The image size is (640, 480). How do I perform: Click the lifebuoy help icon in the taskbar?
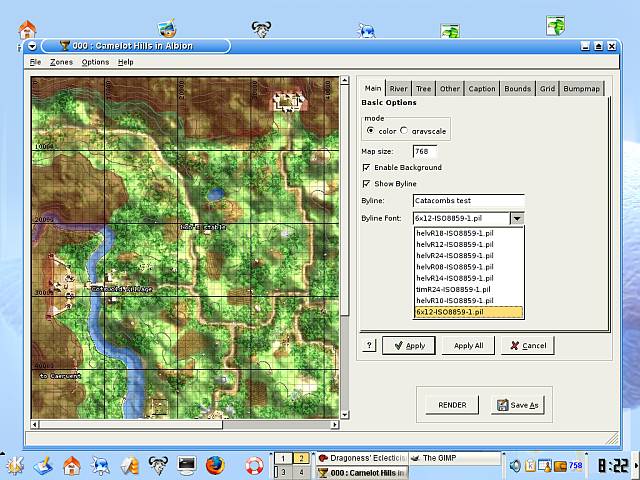pyautogui.click(x=254, y=465)
